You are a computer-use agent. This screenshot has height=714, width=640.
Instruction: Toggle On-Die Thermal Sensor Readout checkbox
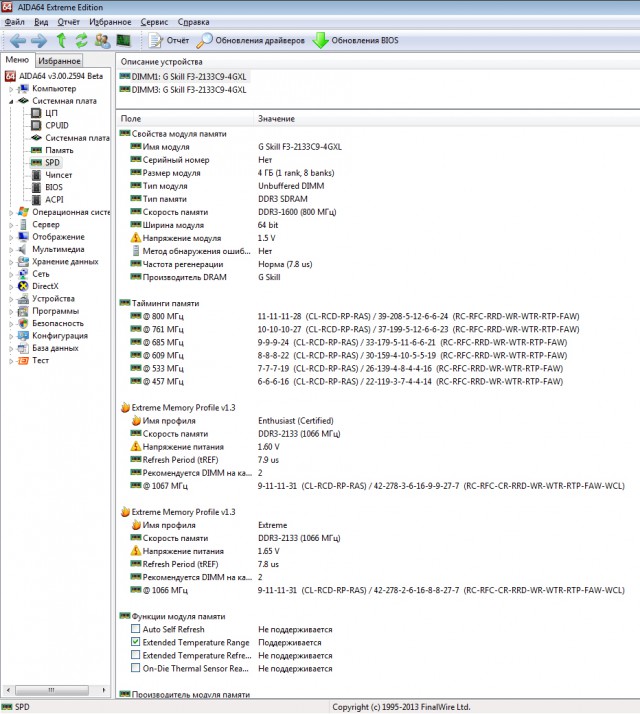pos(135,668)
